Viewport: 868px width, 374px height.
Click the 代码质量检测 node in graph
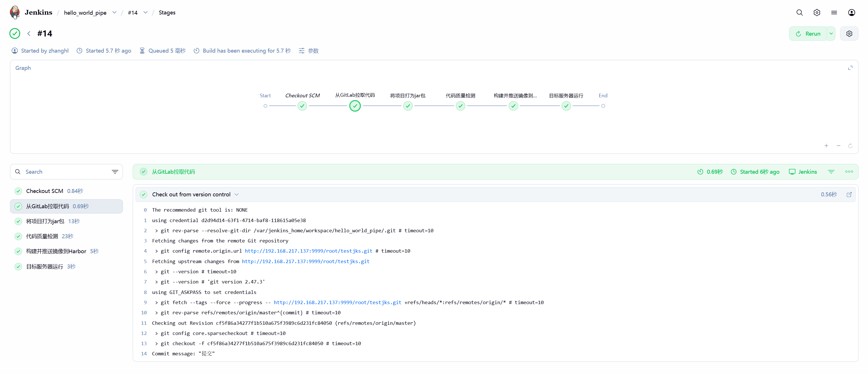pos(460,106)
